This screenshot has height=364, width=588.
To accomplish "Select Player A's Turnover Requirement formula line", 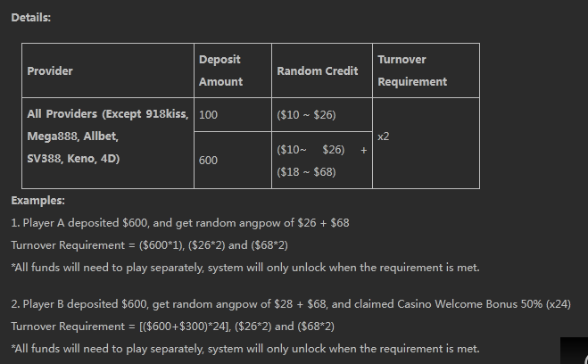I will (149, 244).
